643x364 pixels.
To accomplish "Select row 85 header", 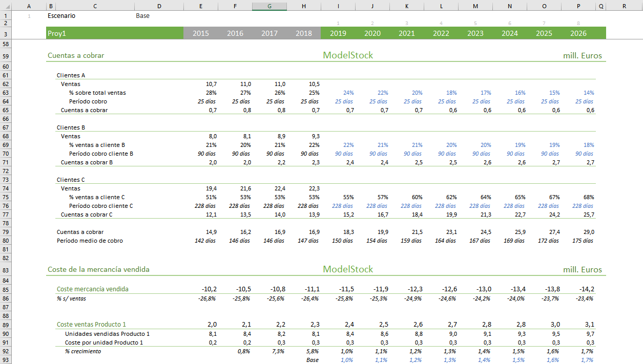I will [x=6, y=289].
